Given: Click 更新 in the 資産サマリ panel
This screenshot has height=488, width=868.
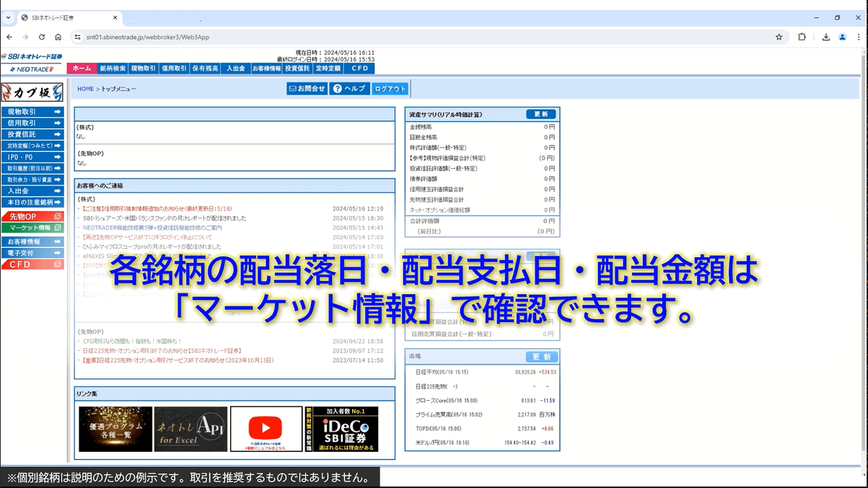Looking at the screenshot, I should (541, 115).
